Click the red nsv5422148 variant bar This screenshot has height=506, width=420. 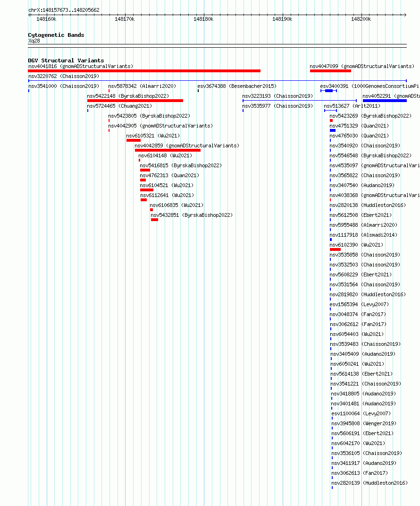pyautogui.click(x=135, y=101)
